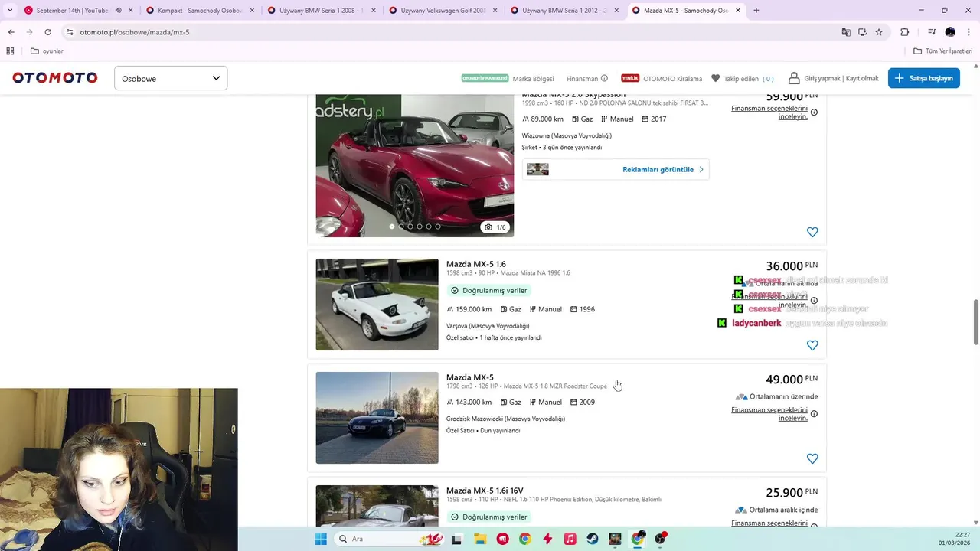This screenshot has width=980, height=551.
Task: Click financing info icon on 59.900 PLN listing
Action: tap(814, 112)
